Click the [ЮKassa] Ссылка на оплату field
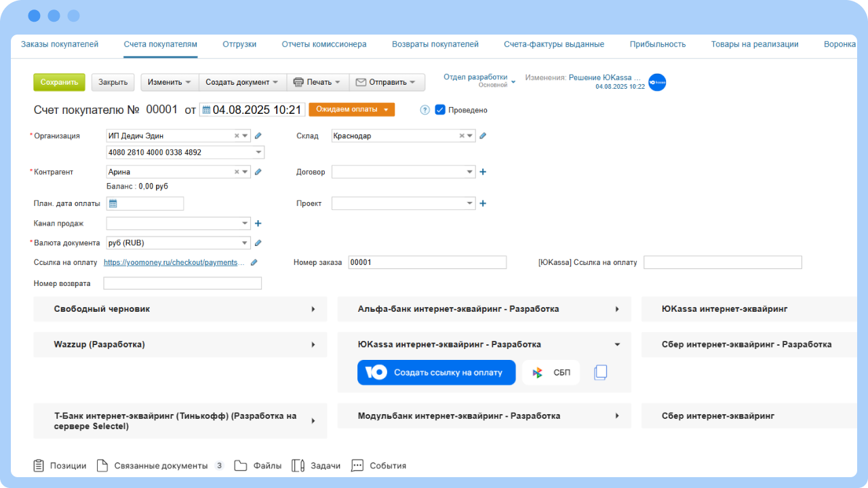This screenshot has width=868, height=488. click(723, 262)
